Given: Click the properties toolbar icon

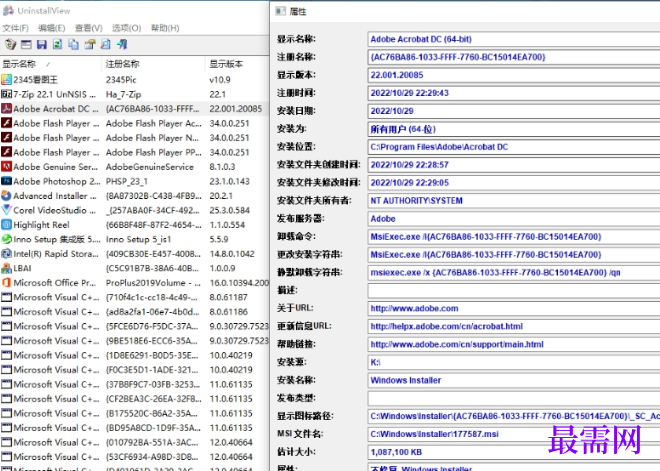Looking at the screenshot, I should pyautogui.click(x=90, y=44).
